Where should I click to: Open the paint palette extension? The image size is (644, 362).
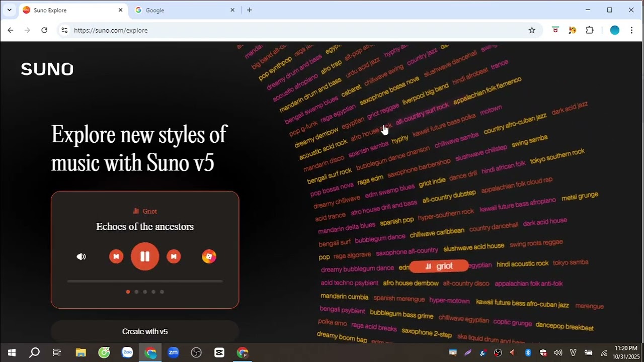point(573,30)
